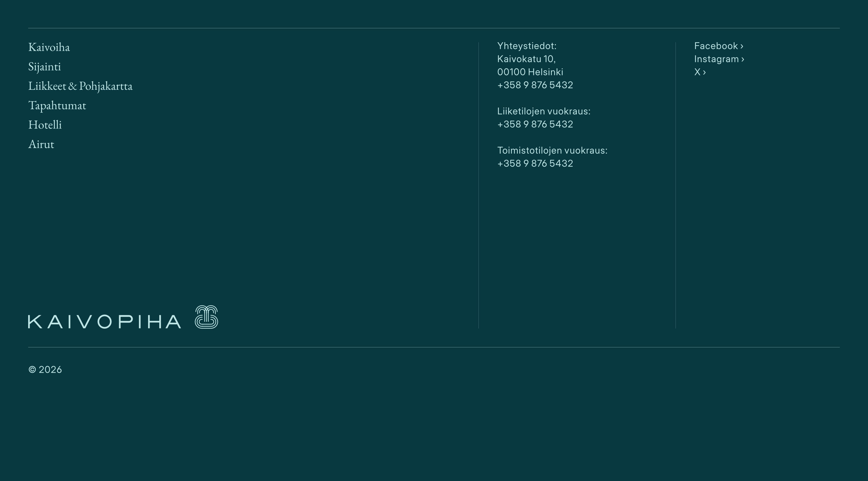This screenshot has height=481, width=868.
Task: Open the Kaivoiha footer link
Action: (x=49, y=47)
